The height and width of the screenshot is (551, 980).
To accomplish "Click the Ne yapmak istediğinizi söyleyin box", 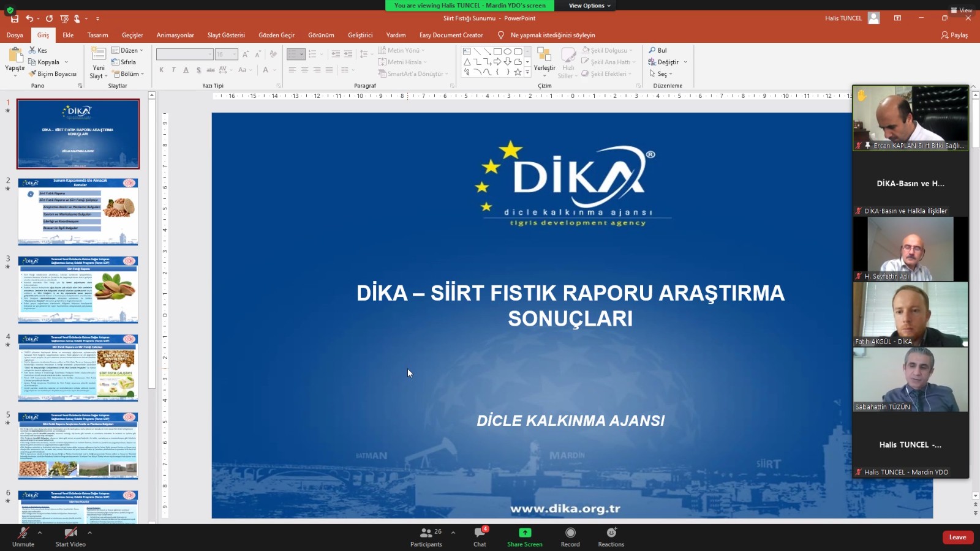I will [x=552, y=35].
